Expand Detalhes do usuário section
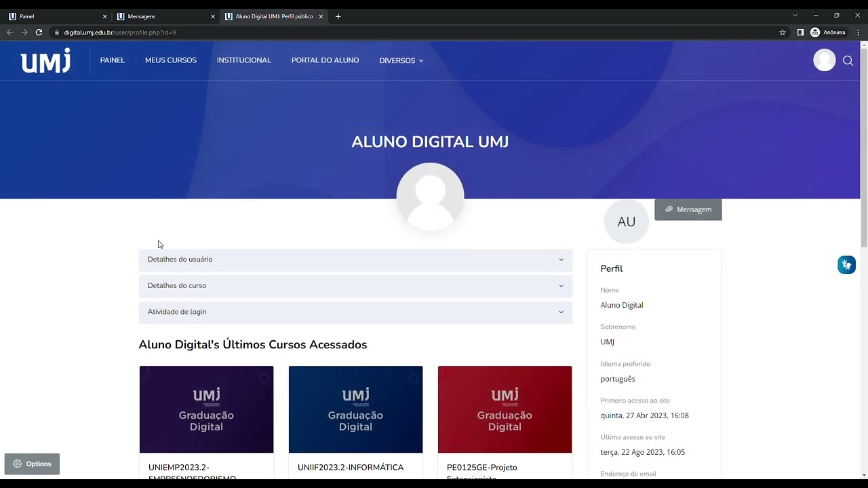The image size is (868, 488). [x=355, y=260]
